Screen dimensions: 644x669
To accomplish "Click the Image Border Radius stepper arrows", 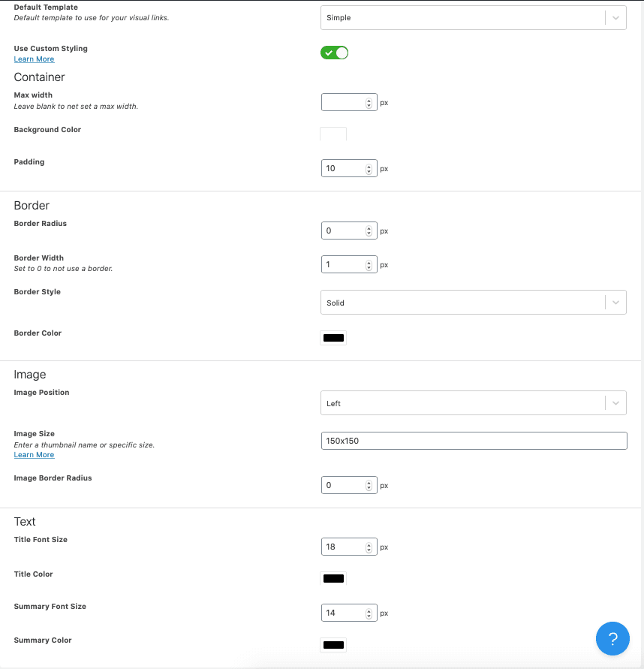I will 369,486.
